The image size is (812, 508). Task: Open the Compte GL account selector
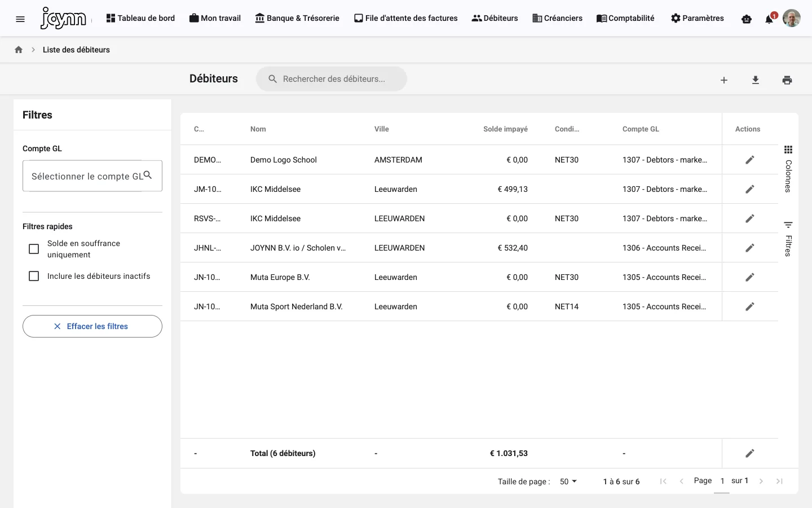point(92,176)
